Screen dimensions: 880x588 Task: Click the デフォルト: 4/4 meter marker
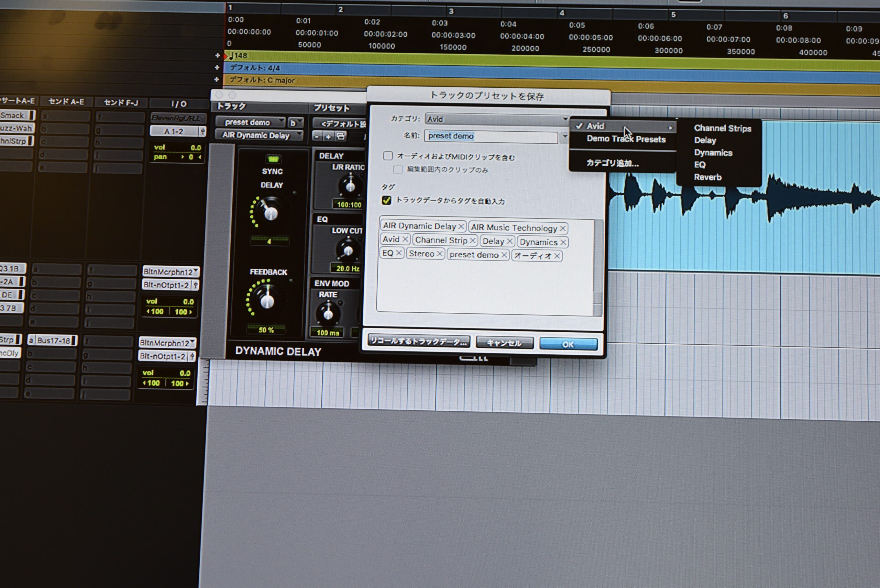click(x=255, y=68)
